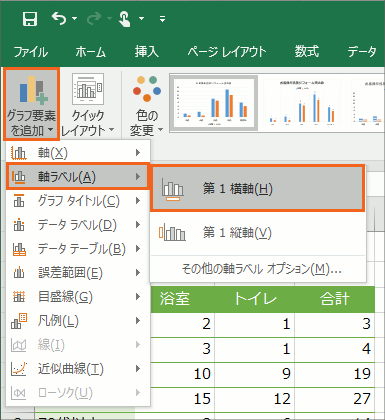The width and height of the screenshot is (385, 420).
Task: Expand arrow next to 軸(X)
Action: (x=138, y=153)
